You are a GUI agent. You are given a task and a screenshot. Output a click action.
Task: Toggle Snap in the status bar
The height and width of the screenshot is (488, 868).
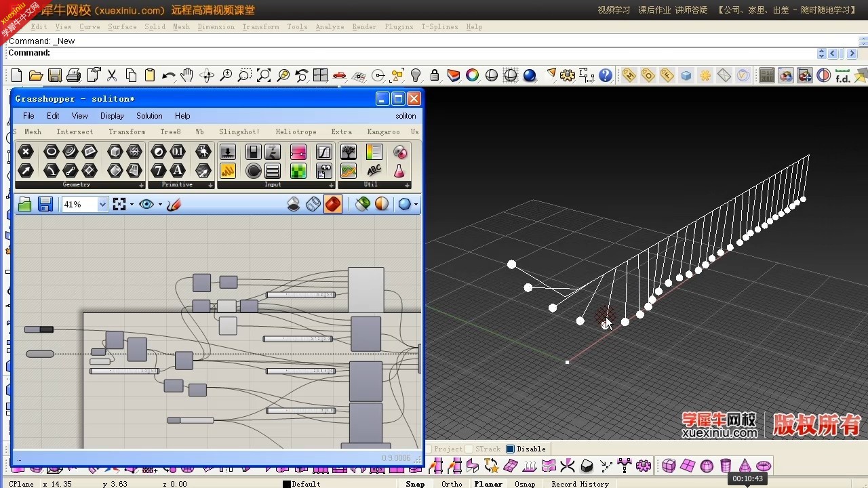[x=415, y=484]
